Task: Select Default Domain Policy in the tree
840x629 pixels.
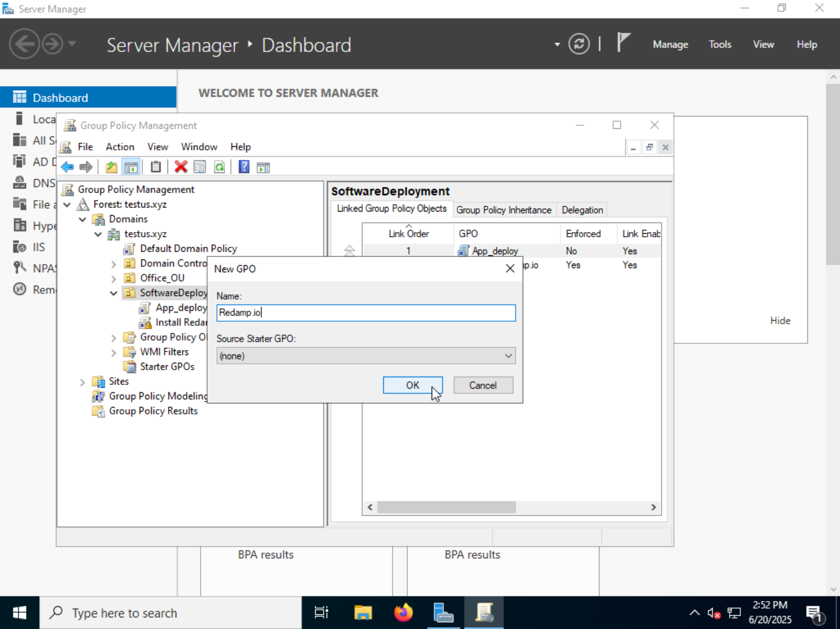Action: [188, 249]
